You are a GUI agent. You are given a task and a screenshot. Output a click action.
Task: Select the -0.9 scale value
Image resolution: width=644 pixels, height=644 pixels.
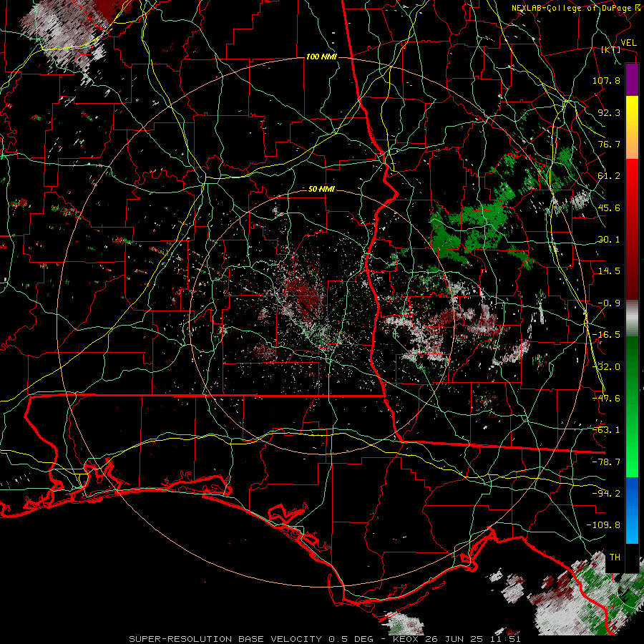pos(609,303)
